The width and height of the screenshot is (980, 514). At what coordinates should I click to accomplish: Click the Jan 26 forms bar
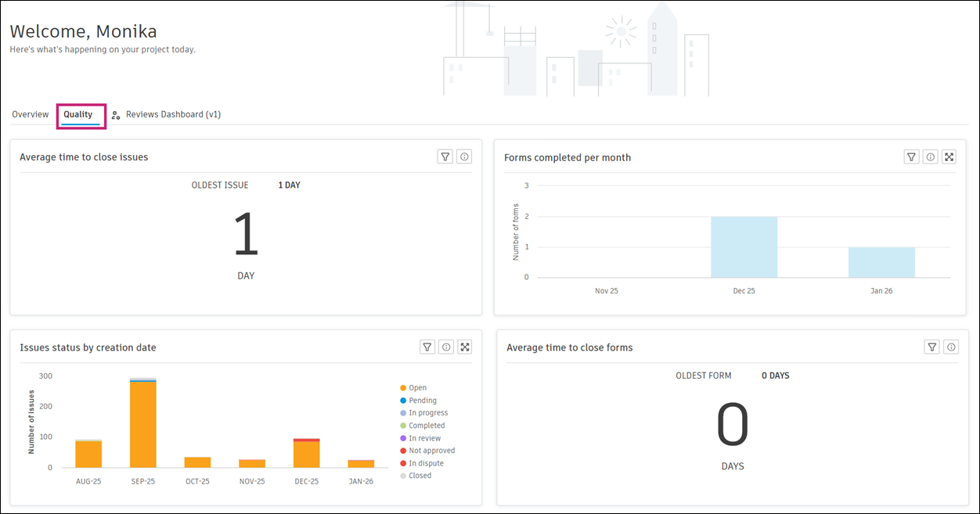881,262
